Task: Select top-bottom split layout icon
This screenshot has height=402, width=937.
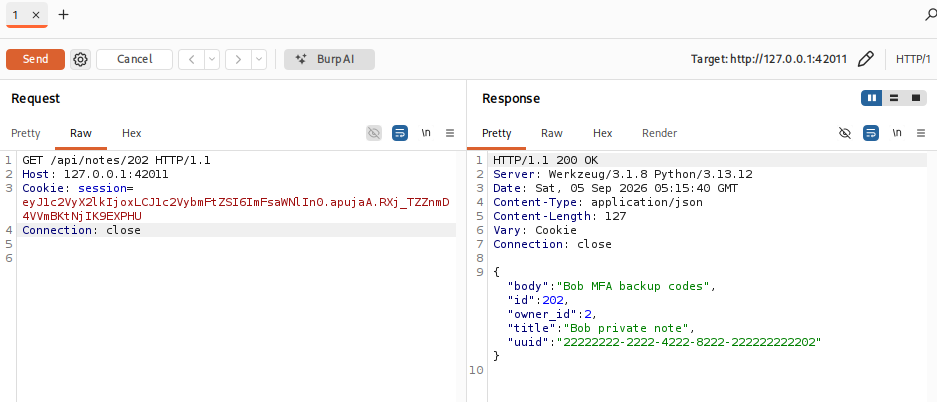Action: point(894,98)
